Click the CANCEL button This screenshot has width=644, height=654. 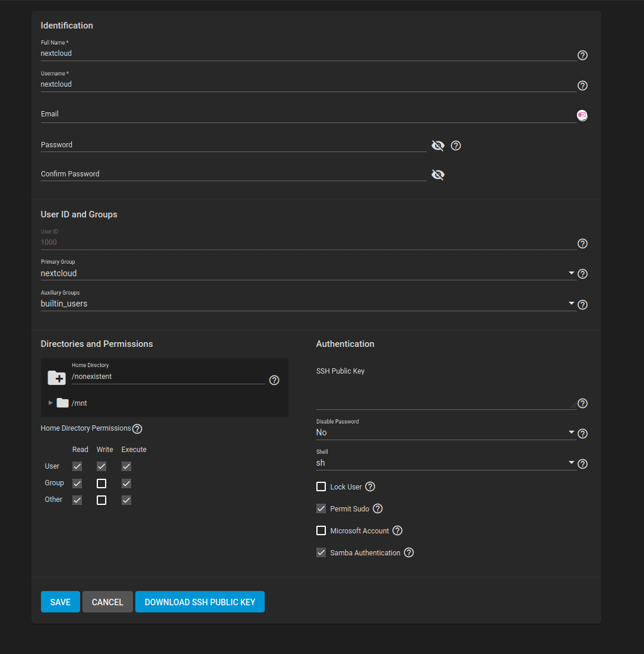point(107,602)
